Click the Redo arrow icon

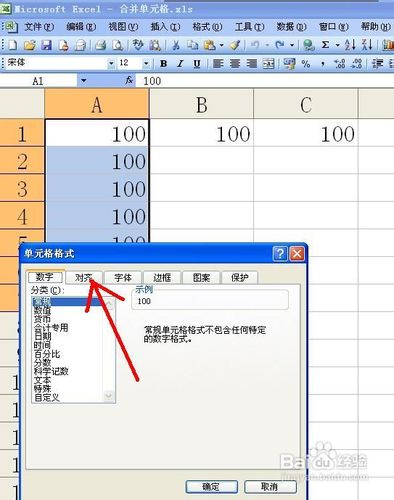(x=280, y=45)
